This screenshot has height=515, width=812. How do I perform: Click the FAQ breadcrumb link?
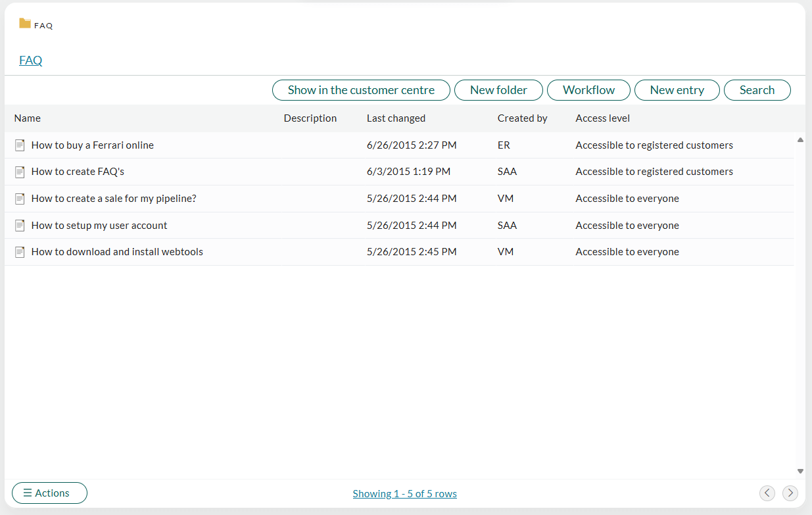[x=31, y=61]
